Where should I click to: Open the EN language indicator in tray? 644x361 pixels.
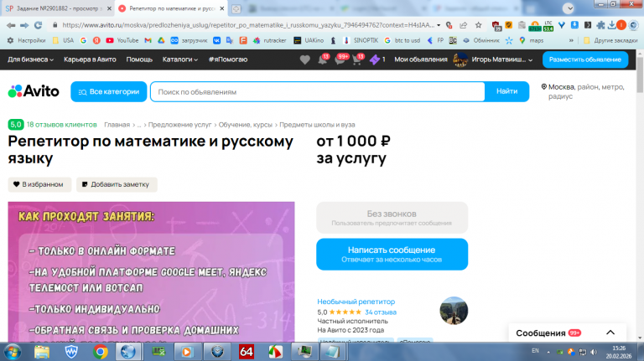[535, 351]
